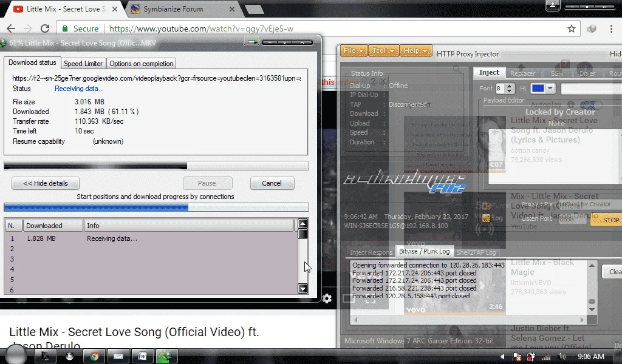Cancel the download

tap(272, 183)
